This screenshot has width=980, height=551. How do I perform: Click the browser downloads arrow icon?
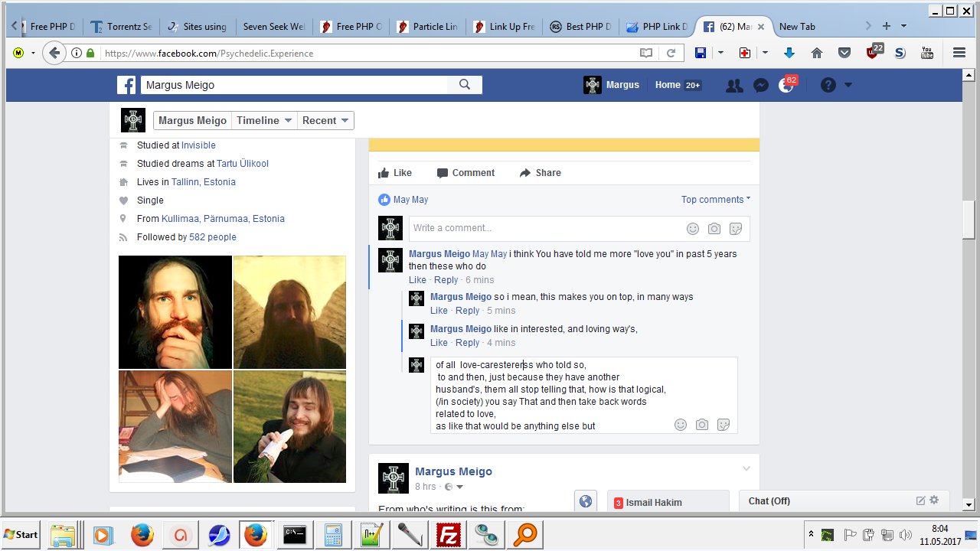pos(789,53)
